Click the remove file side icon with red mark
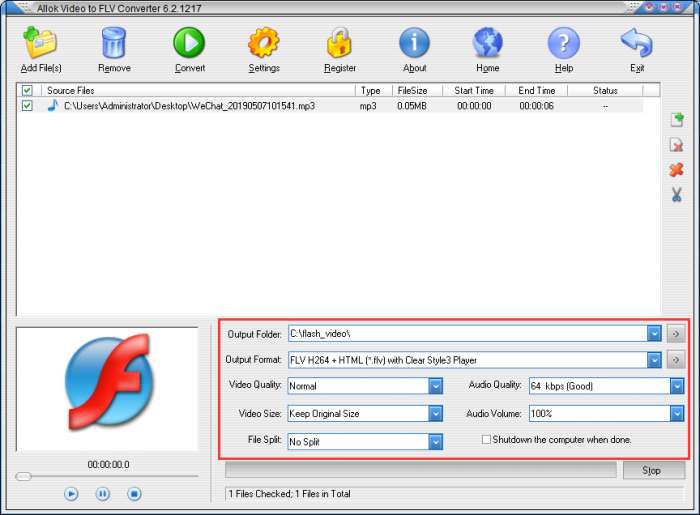Viewport: 700px width, 515px height. pos(677,145)
